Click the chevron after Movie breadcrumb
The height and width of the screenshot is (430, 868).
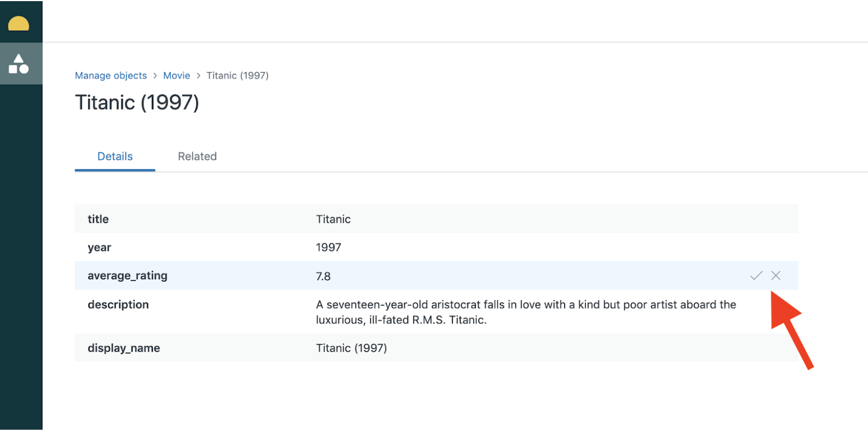coord(199,76)
